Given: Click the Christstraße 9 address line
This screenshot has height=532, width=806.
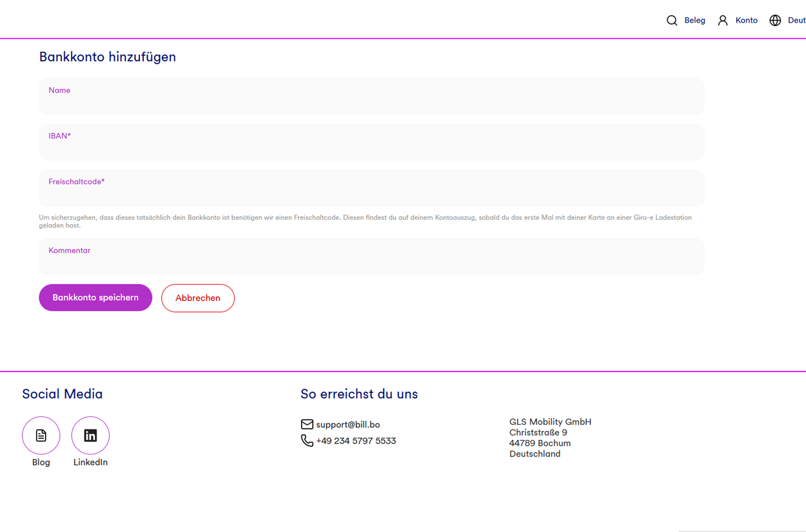Looking at the screenshot, I should point(538,432).
